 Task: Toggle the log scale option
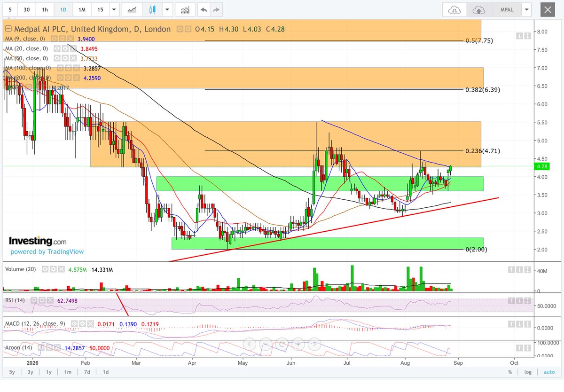(528, 372)
